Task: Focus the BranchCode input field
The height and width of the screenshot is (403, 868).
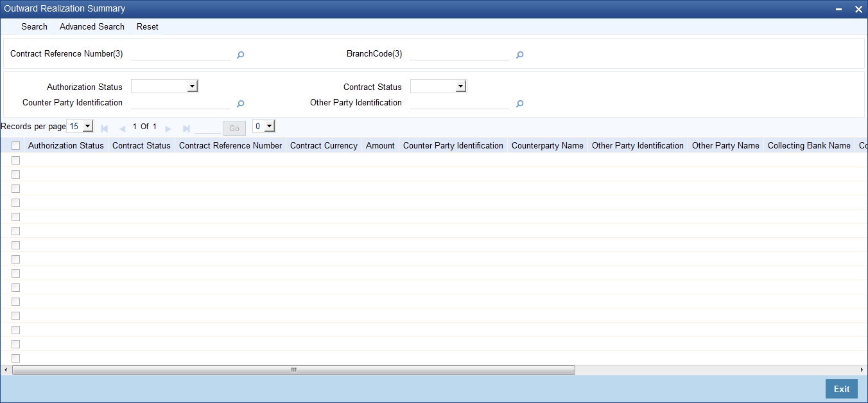Action: 460,54
